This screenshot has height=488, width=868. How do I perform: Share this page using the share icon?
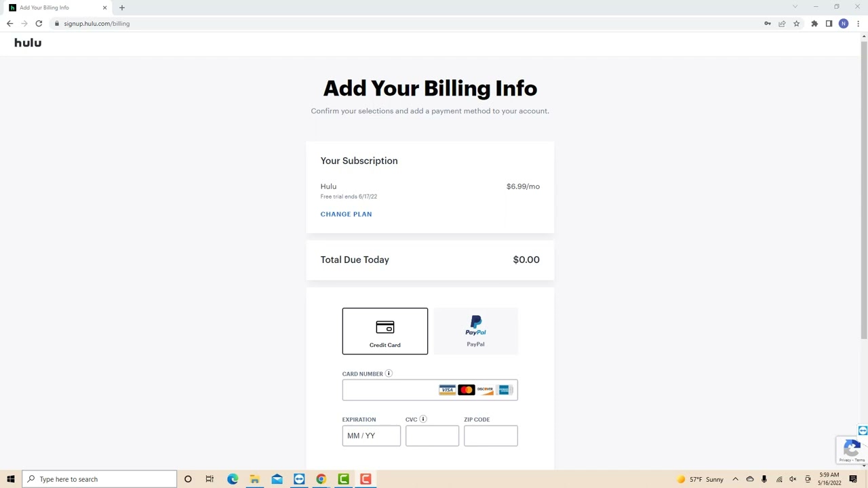(782, 24)
